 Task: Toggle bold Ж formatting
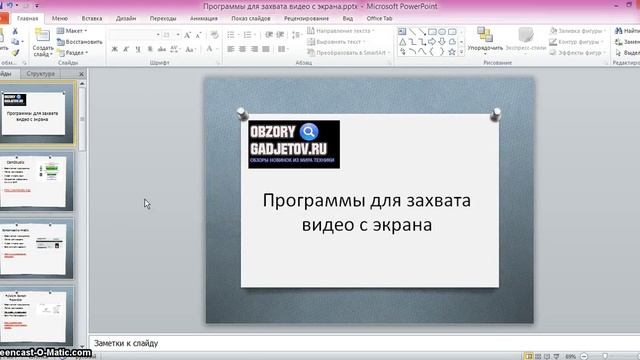point(115,49)
